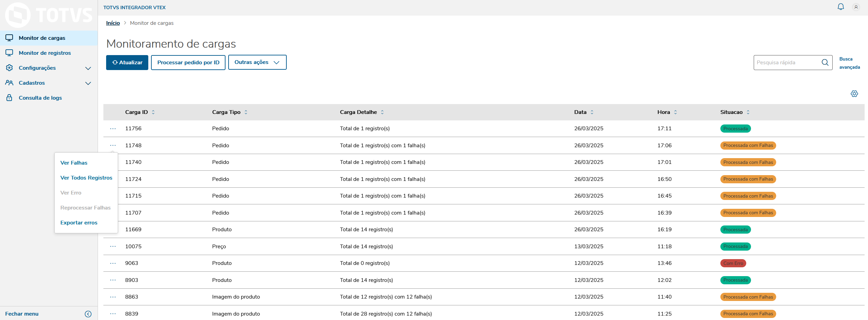Click the table settings gear icon

click(x=854, y=94)
